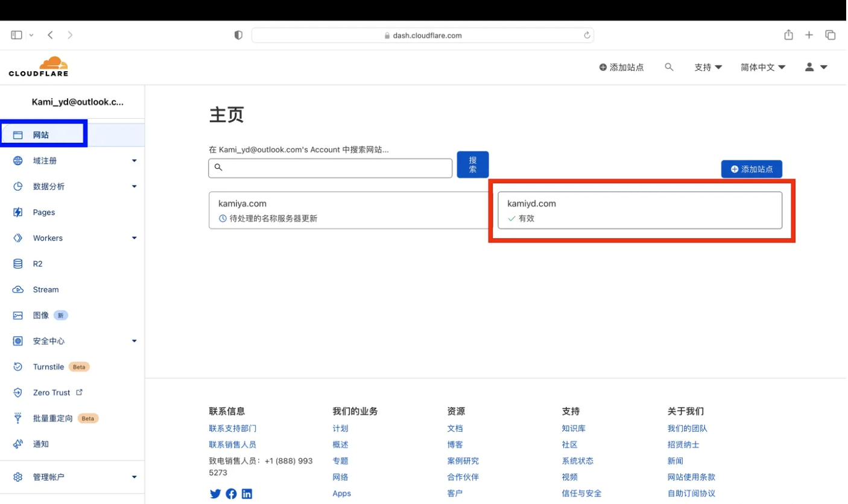
Task: Click the search magnifier icon in header
Action: (669, 68)
